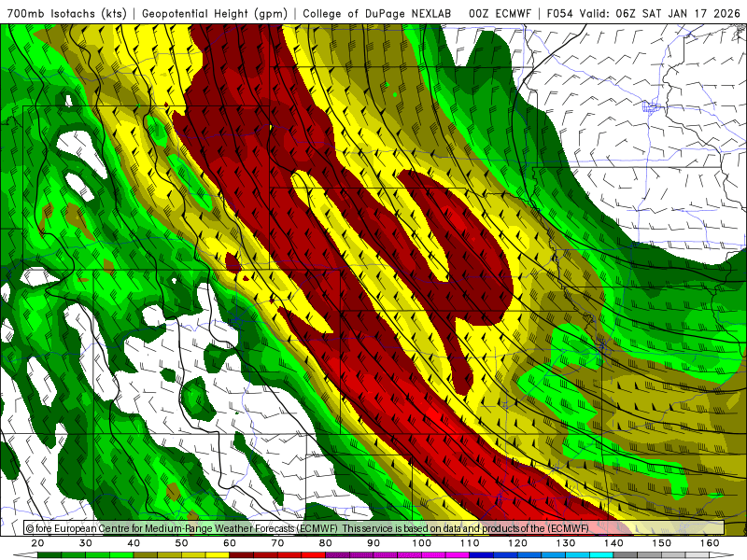This screenshot has height=560, width=747.
Task: Pick the olive swatch just after 40
Action: click(x=146, y=555)
